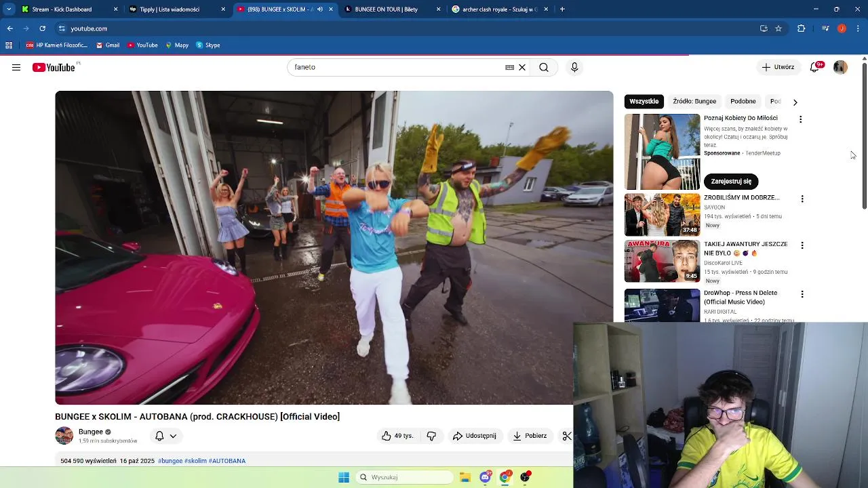Open options menu for Poznaj Kobiety ad
This screenshot has width=868, height=488.
coord(800,119)
